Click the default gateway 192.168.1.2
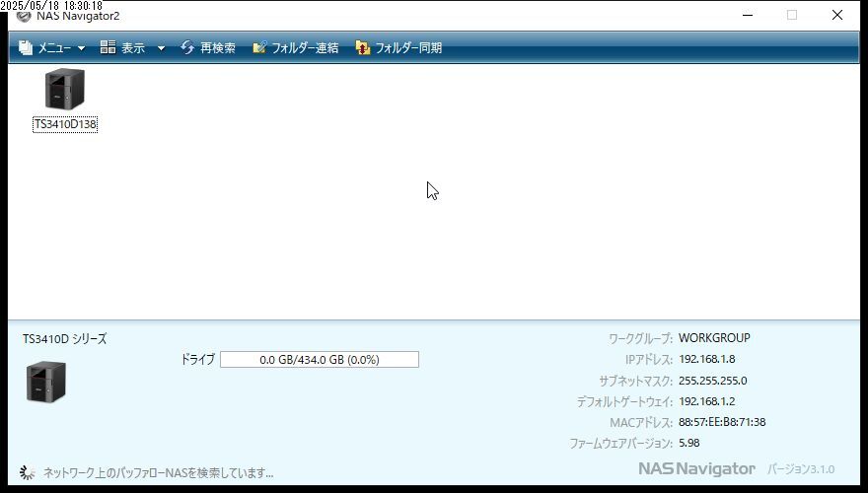Viewport: 868px width, 493px height. [x=707, y=401]
